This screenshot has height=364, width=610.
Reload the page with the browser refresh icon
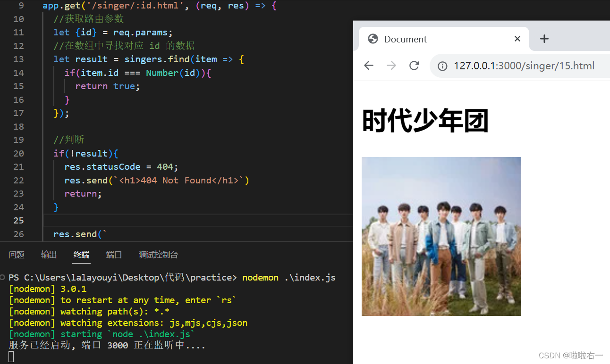coord(414,66)
